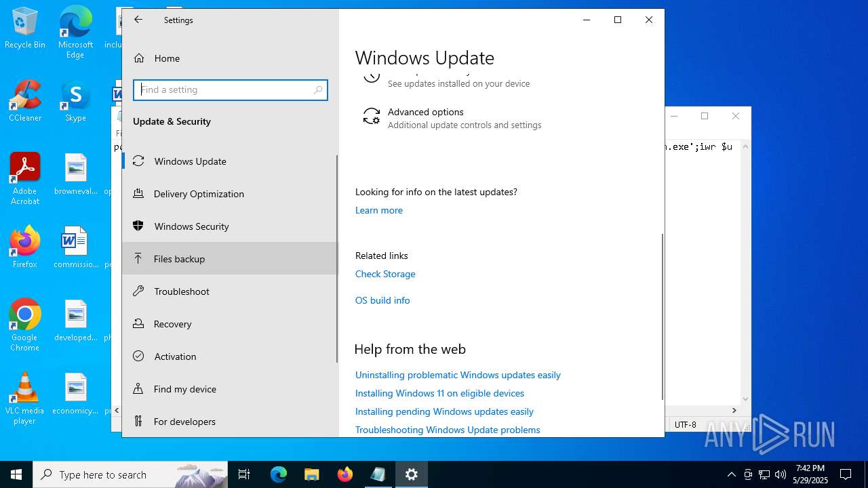Screen dimensions: 868x488
Task: Click the scroll-down arrow in the background window
Action: [746, 399]
